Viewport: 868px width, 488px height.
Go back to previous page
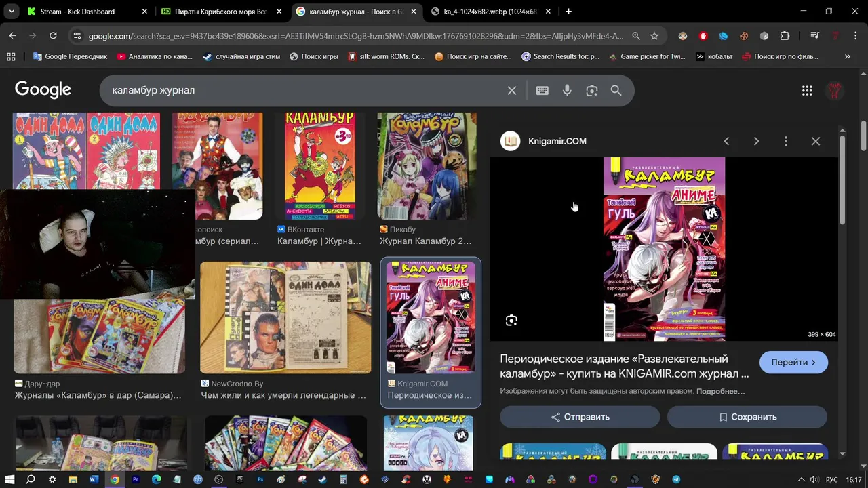12,35
